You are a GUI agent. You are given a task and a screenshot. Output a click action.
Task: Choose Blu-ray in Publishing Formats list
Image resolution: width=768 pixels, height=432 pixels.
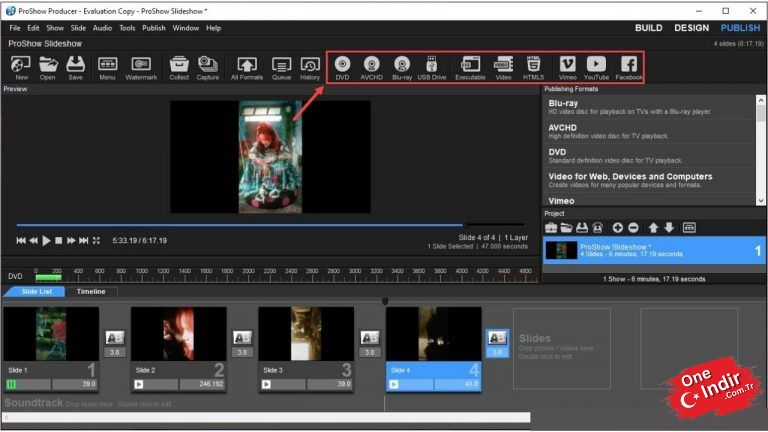pos(649,107)
